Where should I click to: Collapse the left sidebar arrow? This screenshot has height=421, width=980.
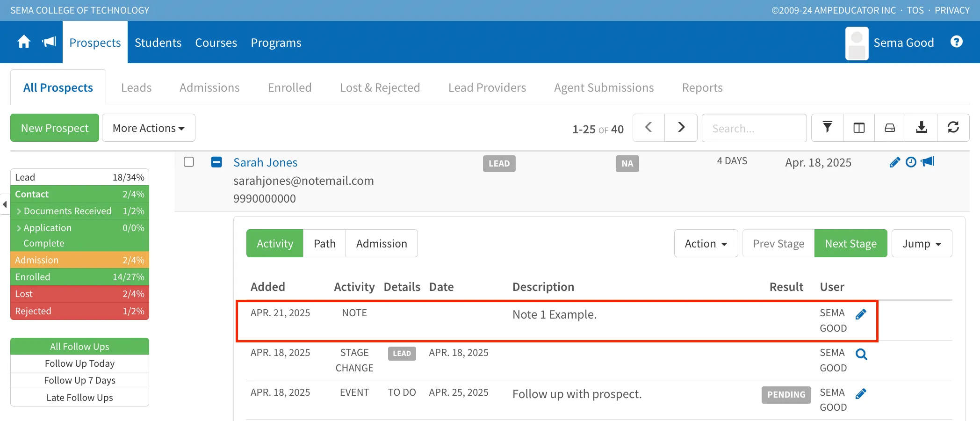[x=5, y=204]
